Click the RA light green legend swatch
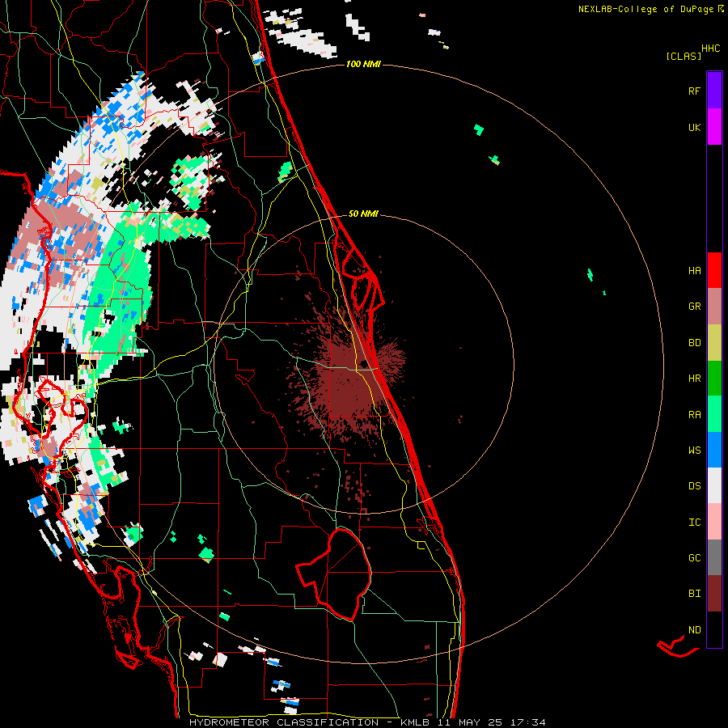Viewport: 728px width, 728px height. point(714,414)
